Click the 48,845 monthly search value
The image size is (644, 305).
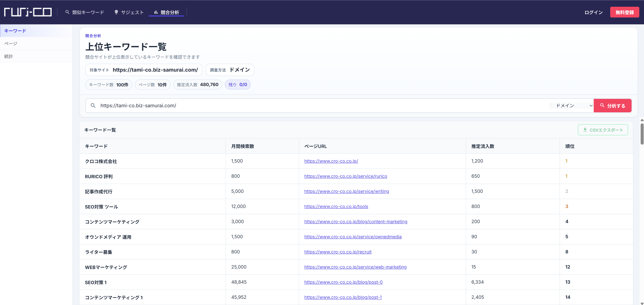click(x=239, y=282)
